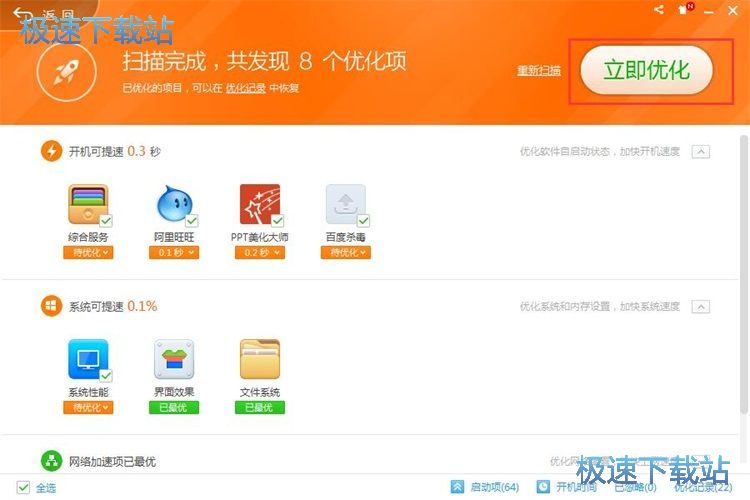
Task: Toggle the 全选 select-all checkbox
Action: coord(22,488)
